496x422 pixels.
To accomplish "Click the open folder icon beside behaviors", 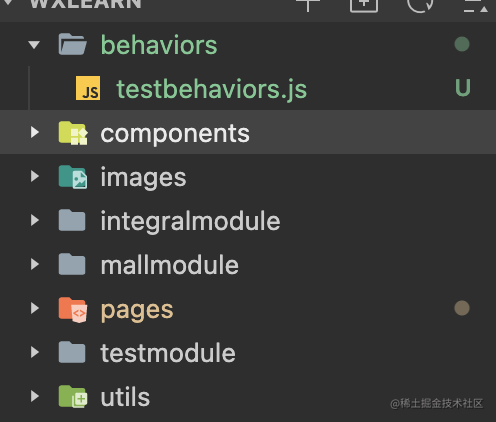I will pos(73,44).
